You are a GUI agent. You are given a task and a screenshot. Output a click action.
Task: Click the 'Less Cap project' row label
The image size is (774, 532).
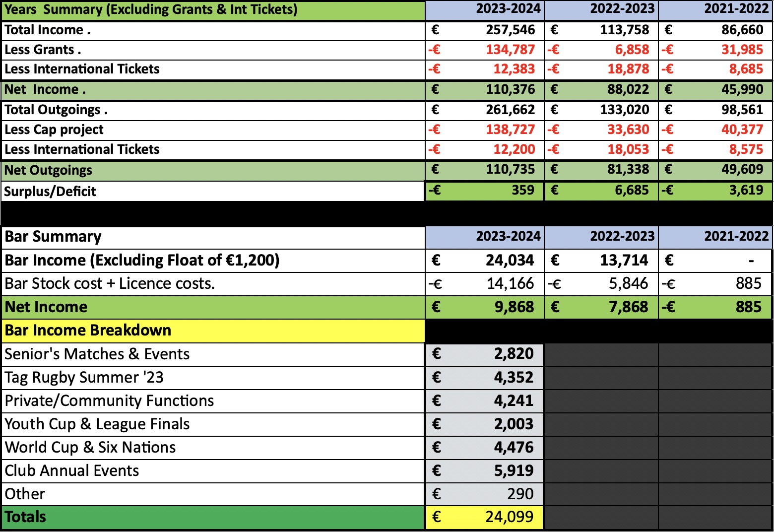click(x=54, y=130)
